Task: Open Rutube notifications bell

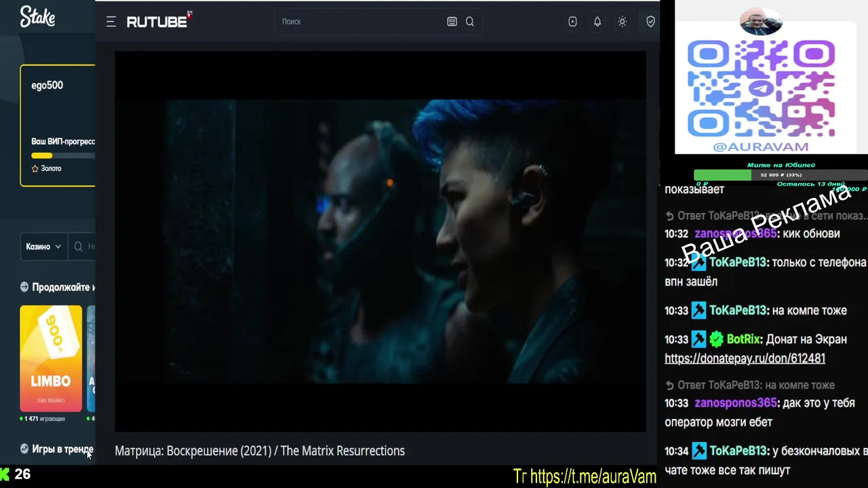Action: pyautogui.click(x=597, y=22)
